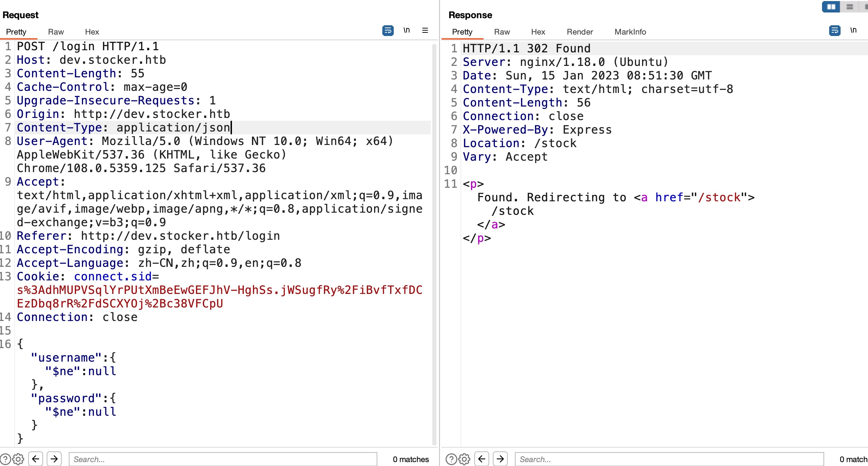Screen dimensions: 868x466
Task: Select side-by-side split layout view
Action: point(831,7)
